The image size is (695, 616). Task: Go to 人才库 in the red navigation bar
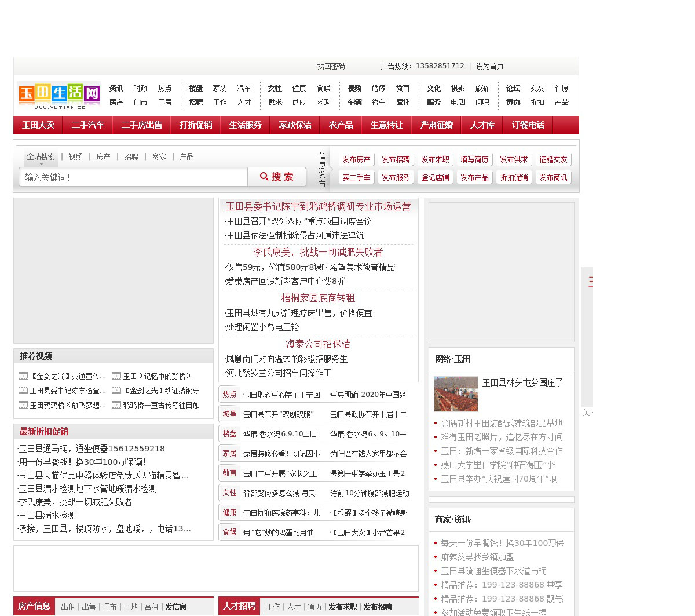482,125
